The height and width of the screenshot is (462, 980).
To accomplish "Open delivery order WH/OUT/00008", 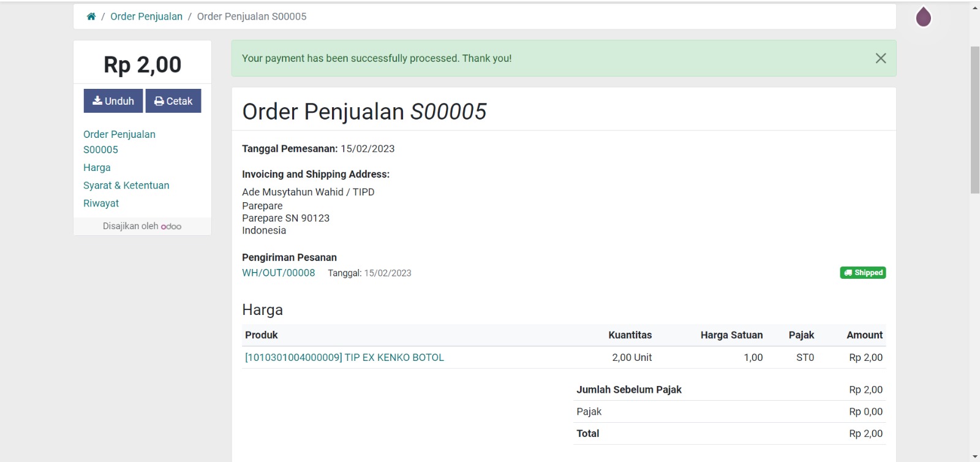I will (278, 273).
